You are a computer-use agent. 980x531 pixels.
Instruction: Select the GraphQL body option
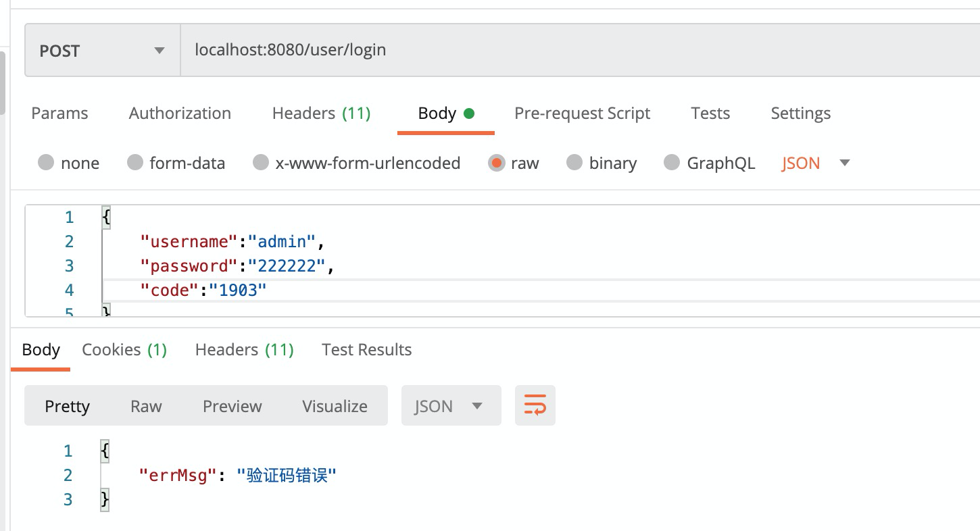point(672,163)
